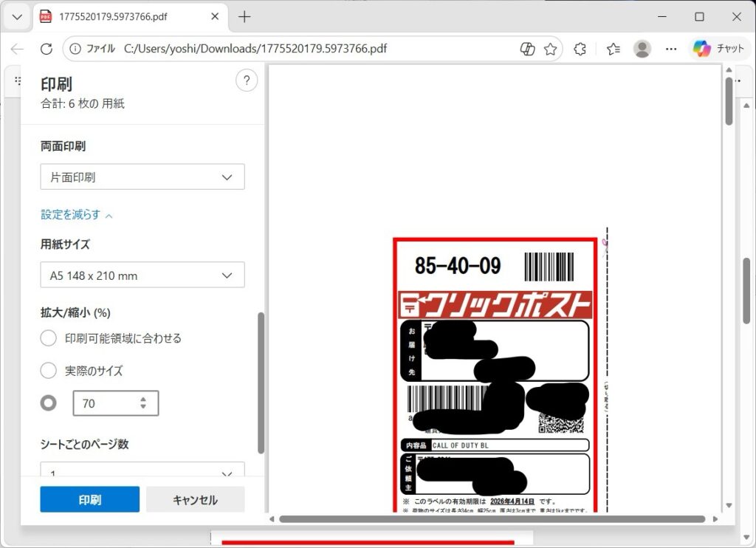Open the 両面印刷 dropdown
This screenshot has height=548, width=756.
pyautogui.click(x=142, y=177)
